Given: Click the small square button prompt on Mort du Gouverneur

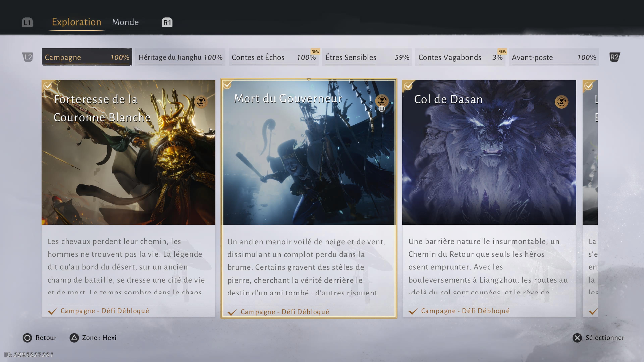Looking at the screenshot, I should click(382, 109).
